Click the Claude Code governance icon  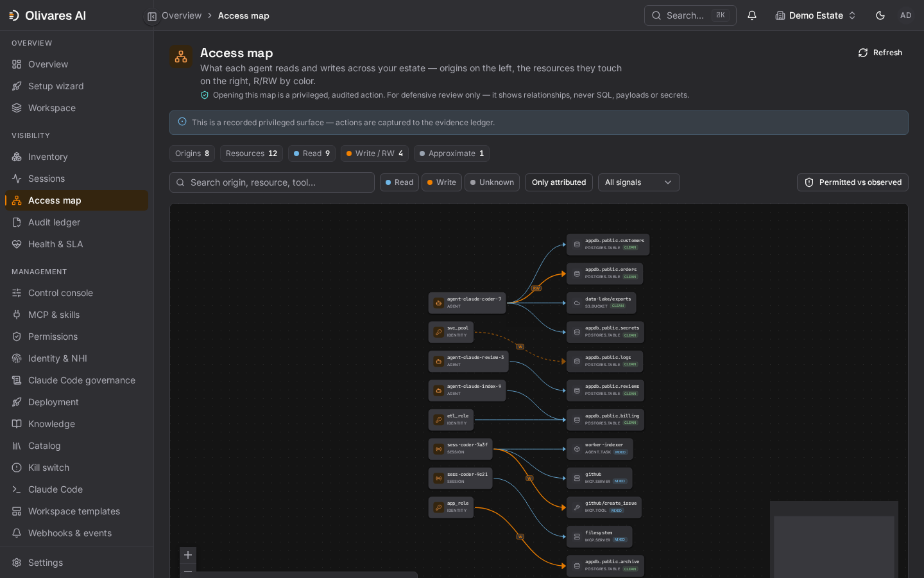pos(17,380)
